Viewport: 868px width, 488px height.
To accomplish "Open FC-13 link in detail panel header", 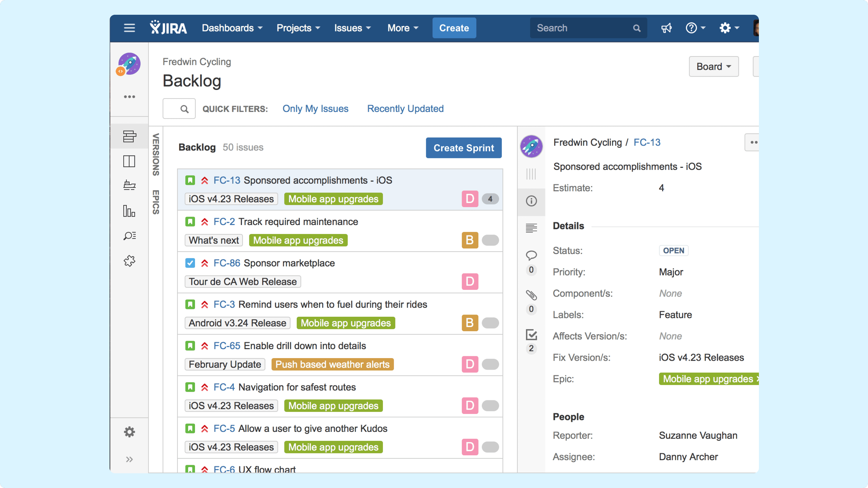I will 647,142.
